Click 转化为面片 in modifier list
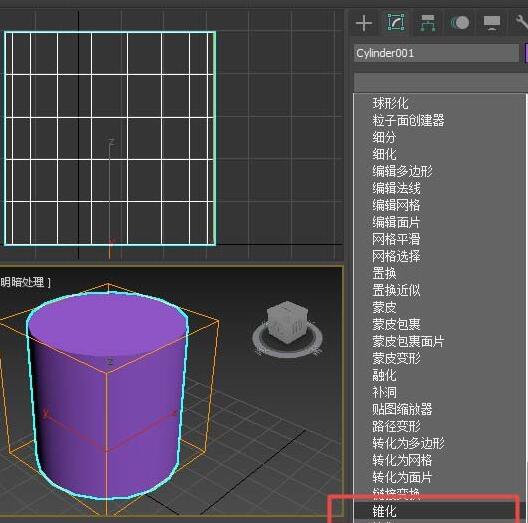Screen dimensions: 528x523 402,477
